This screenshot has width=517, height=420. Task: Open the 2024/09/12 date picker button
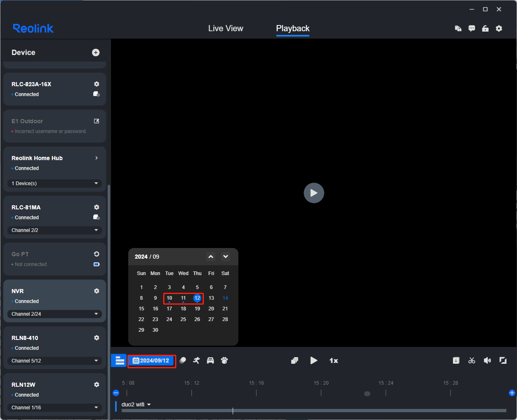152,361
